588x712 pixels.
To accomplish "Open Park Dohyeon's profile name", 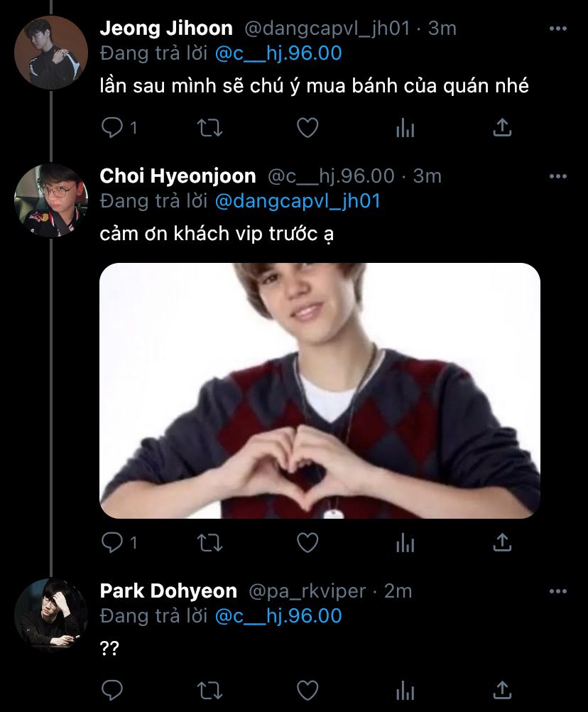I will tap(168, 591).
